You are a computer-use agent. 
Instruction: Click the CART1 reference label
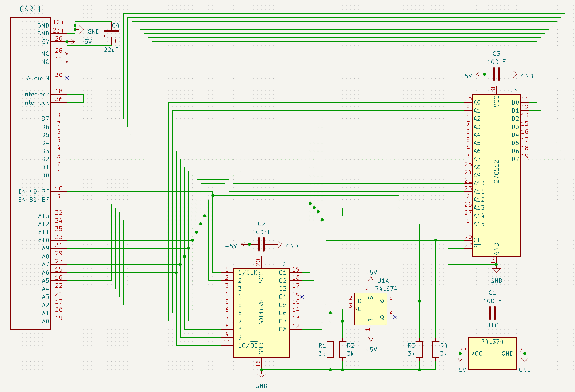(x=30, y=9)
